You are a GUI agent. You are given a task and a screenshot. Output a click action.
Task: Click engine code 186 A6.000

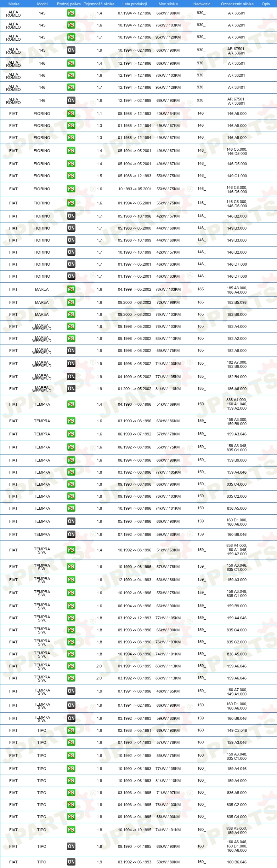[x=237, y=389]
